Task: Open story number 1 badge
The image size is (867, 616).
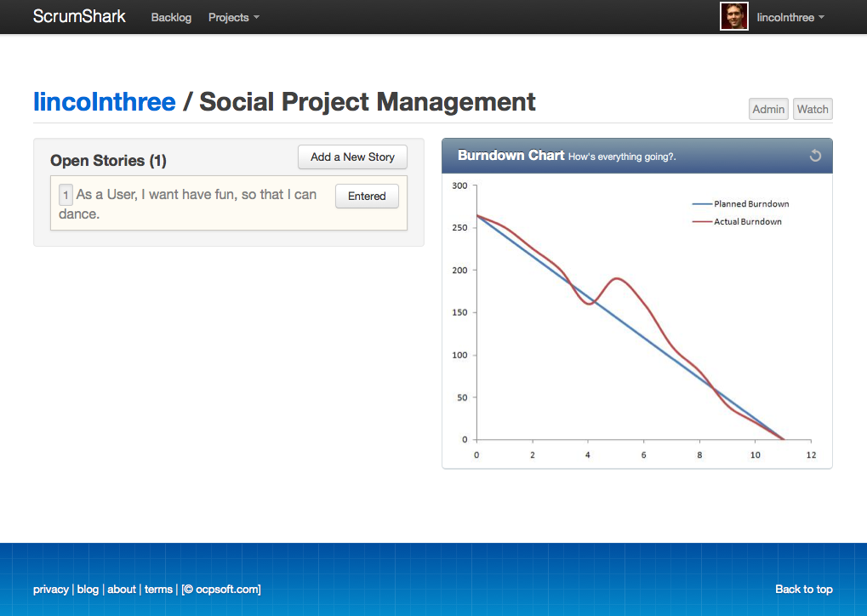Action: (66, 195)
